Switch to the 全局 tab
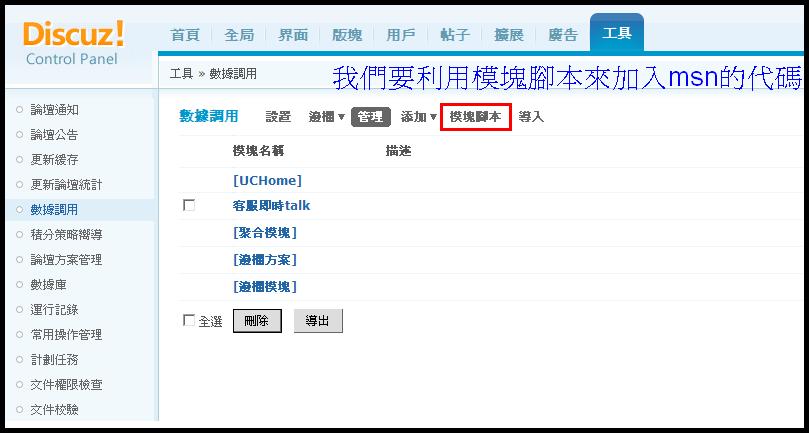 click(x=239, y=35)
